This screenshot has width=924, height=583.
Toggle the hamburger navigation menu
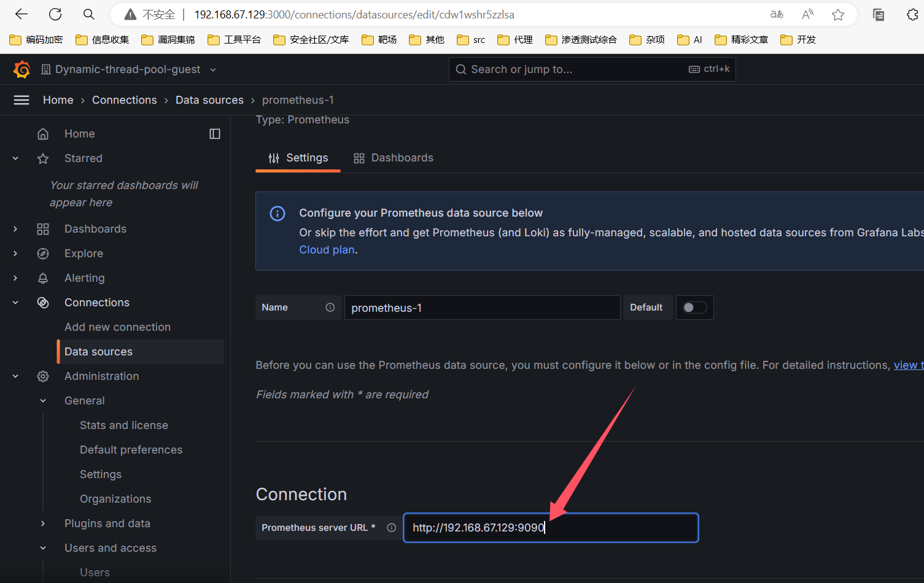coord(21,100)
